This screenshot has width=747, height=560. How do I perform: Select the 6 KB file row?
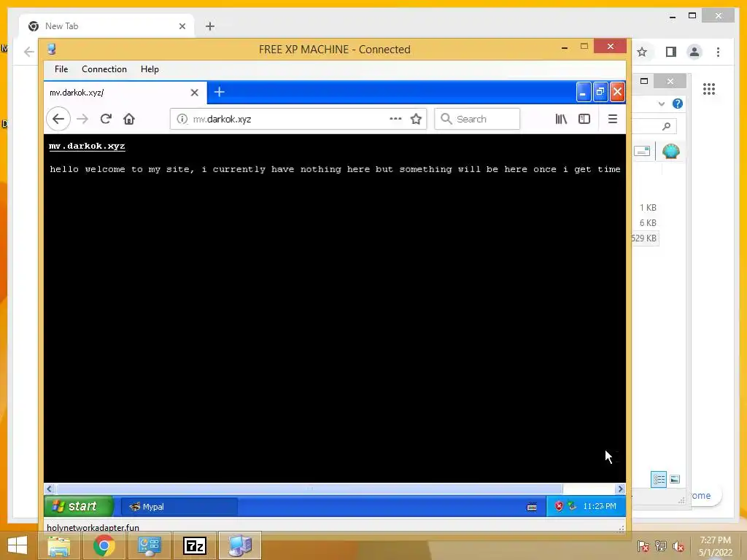(648, 223)
